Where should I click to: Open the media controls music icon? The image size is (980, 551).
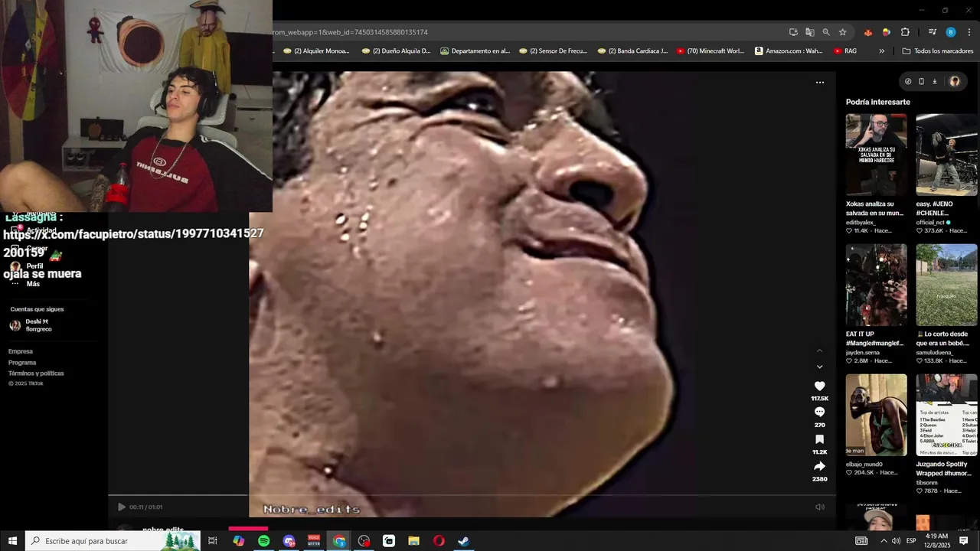[x=932, y=32]
